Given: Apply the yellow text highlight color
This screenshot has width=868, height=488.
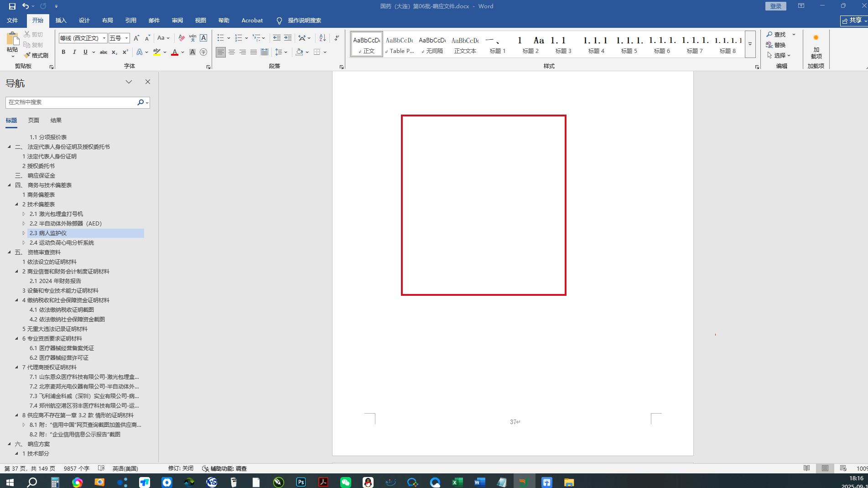Looking at the screenshot, I should pos(157,52).
